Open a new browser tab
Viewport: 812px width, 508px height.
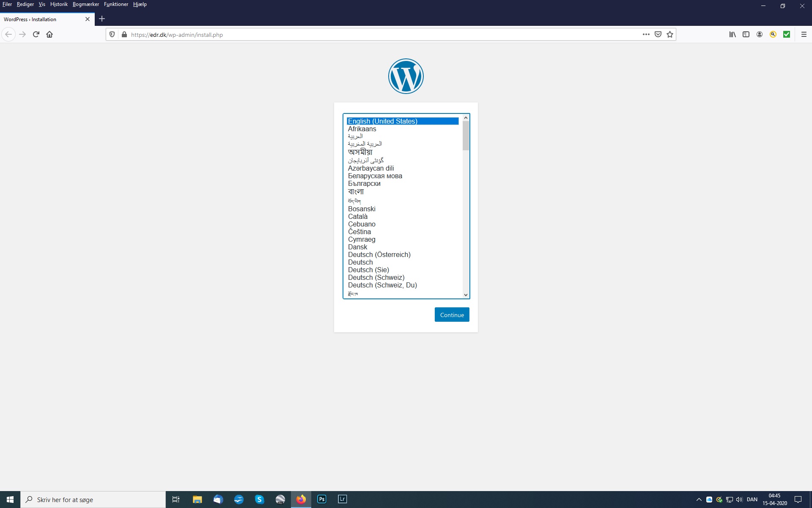point(102,19)
